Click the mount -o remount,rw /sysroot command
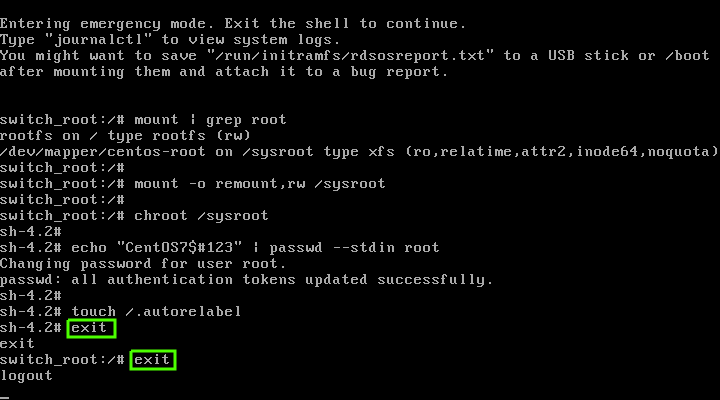 click(259, 184)
